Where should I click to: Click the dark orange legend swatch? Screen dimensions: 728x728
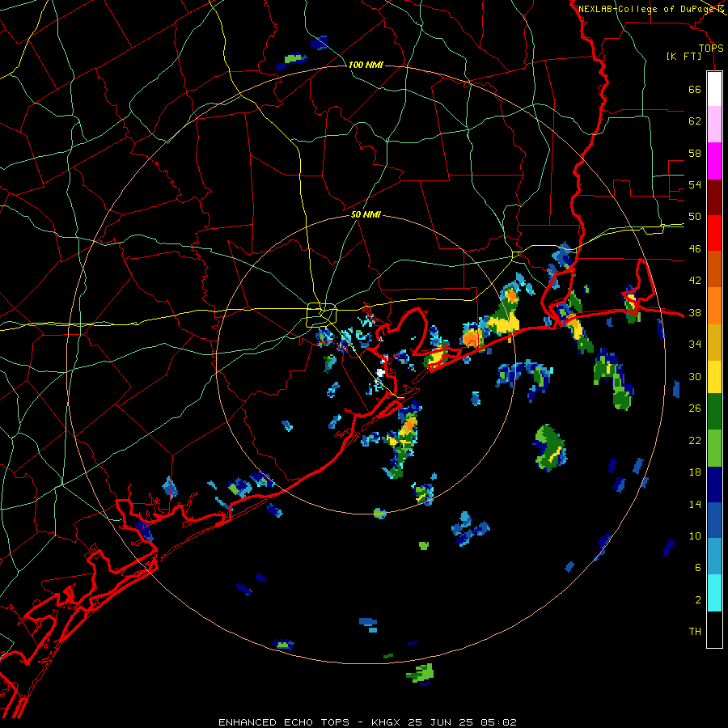[x=714, y=269]
